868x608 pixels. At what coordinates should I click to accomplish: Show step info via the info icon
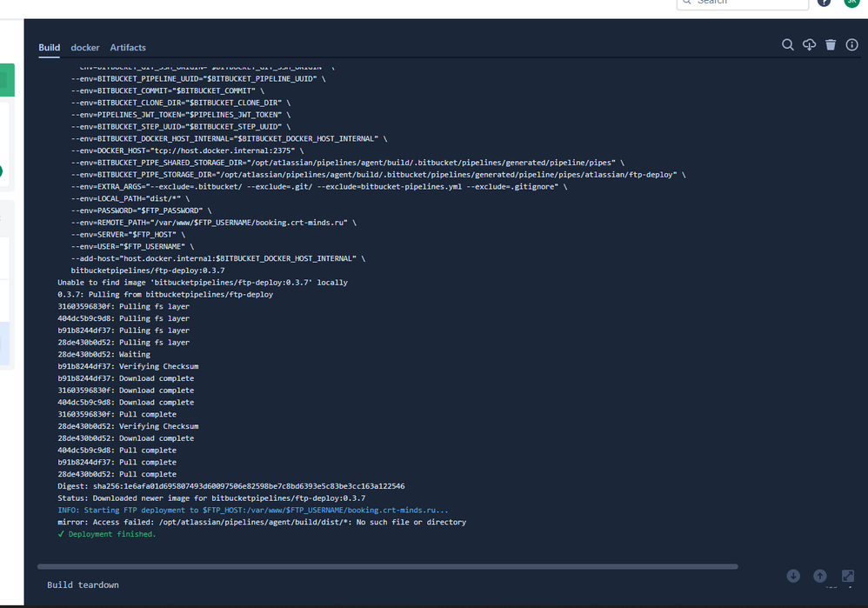click(x=852, y=45)
